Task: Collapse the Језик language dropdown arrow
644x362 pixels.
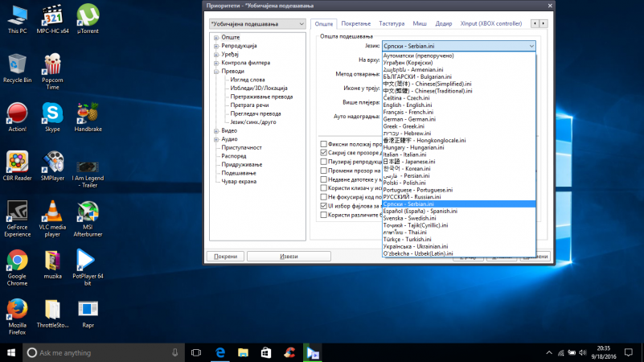Action: pyautogui.click(x=531, y=46)
